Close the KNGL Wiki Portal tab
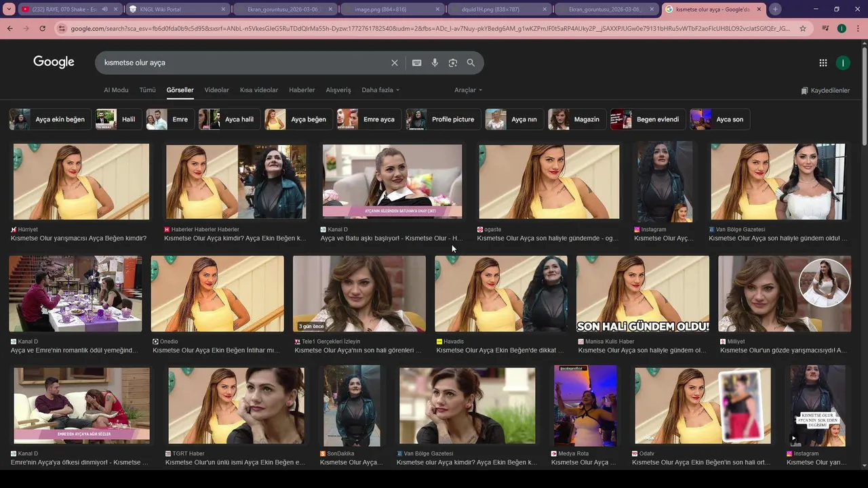 223,9
